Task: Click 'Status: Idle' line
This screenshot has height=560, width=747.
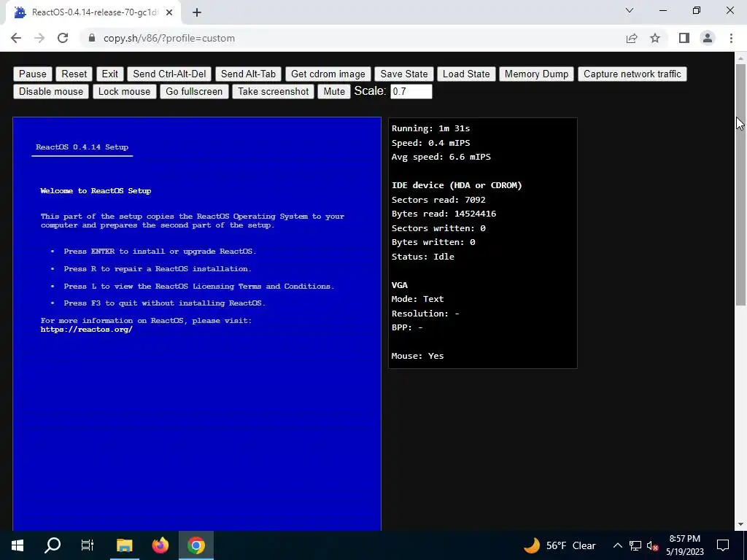Action: (x=422, y=257)
